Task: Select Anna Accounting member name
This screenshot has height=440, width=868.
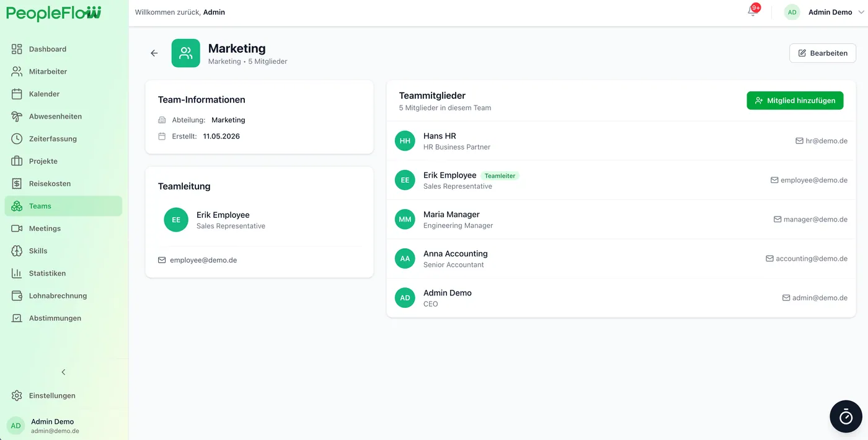Action: pyautogui.click(x=456, y=254)
